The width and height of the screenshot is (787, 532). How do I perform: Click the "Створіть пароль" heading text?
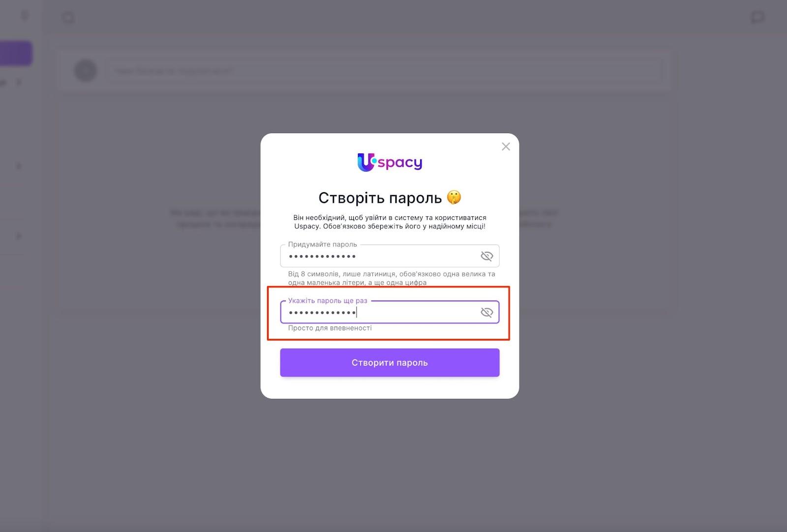(380, 198)
